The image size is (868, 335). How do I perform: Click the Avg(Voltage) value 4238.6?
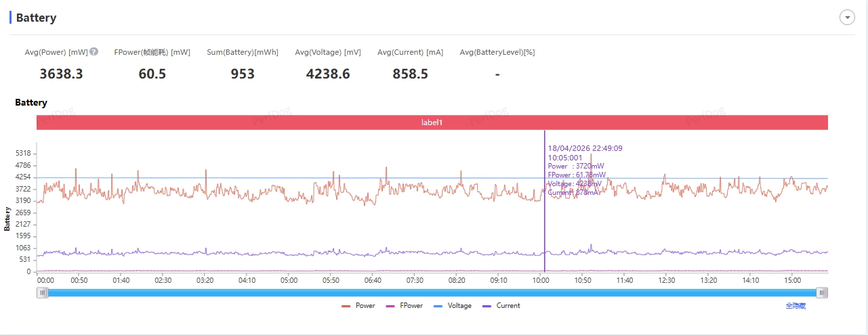[x=328, y=74]
